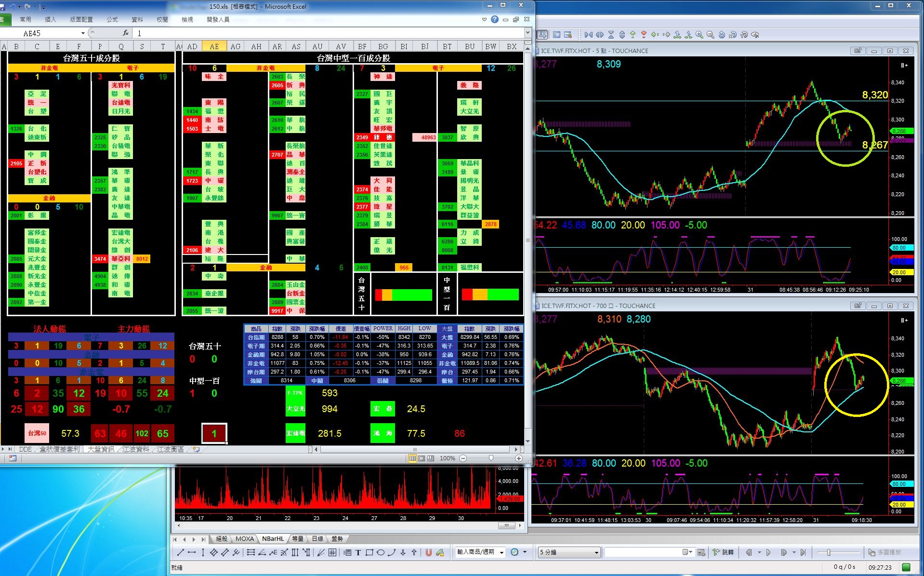924x576 pixels.
Task: Open the step back options dropdown arrow
Action: [759, 552]
